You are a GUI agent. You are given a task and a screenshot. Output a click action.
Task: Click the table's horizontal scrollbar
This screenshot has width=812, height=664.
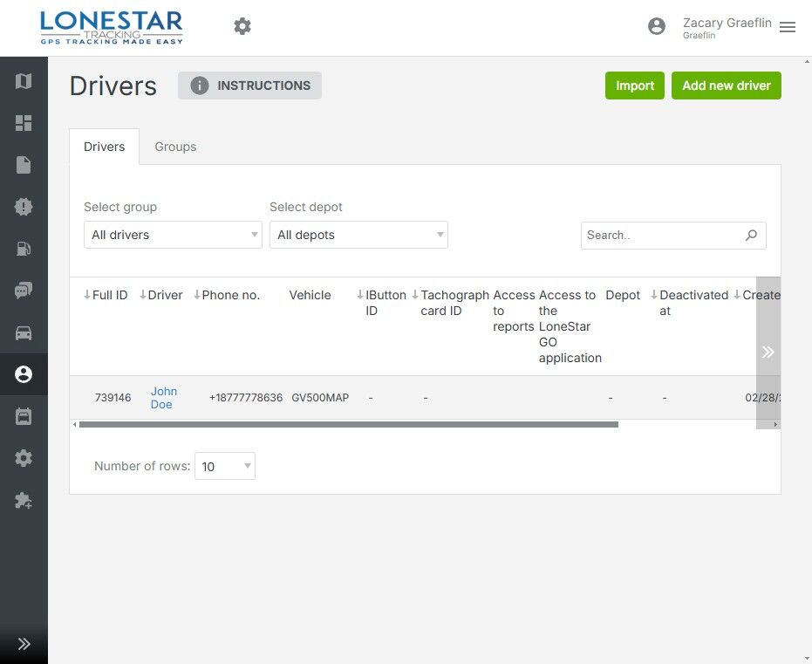349,425
